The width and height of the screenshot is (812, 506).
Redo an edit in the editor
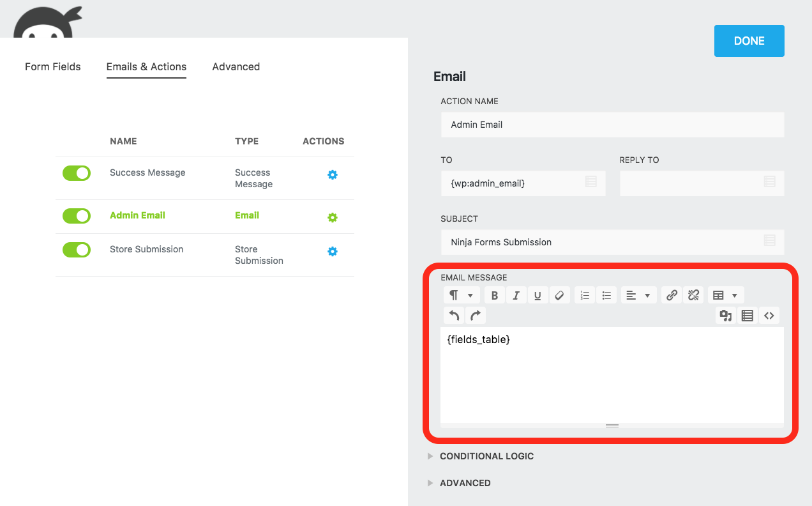[475, 314]
